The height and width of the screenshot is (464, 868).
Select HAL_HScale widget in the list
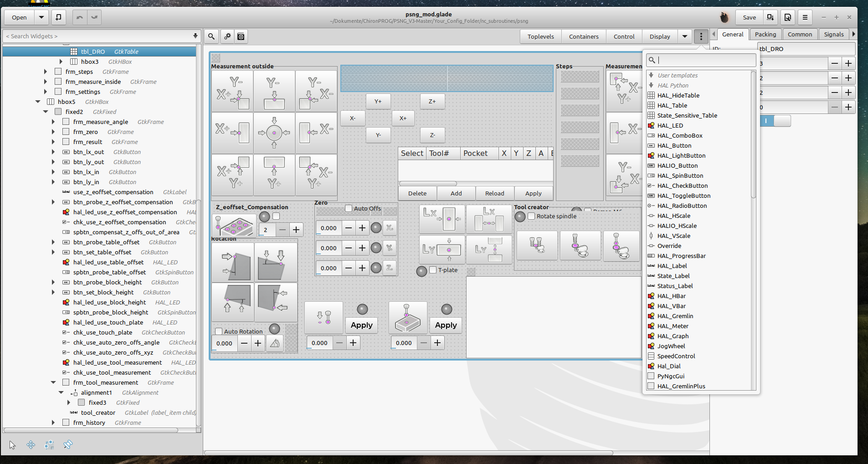click(x=673, y=216)
